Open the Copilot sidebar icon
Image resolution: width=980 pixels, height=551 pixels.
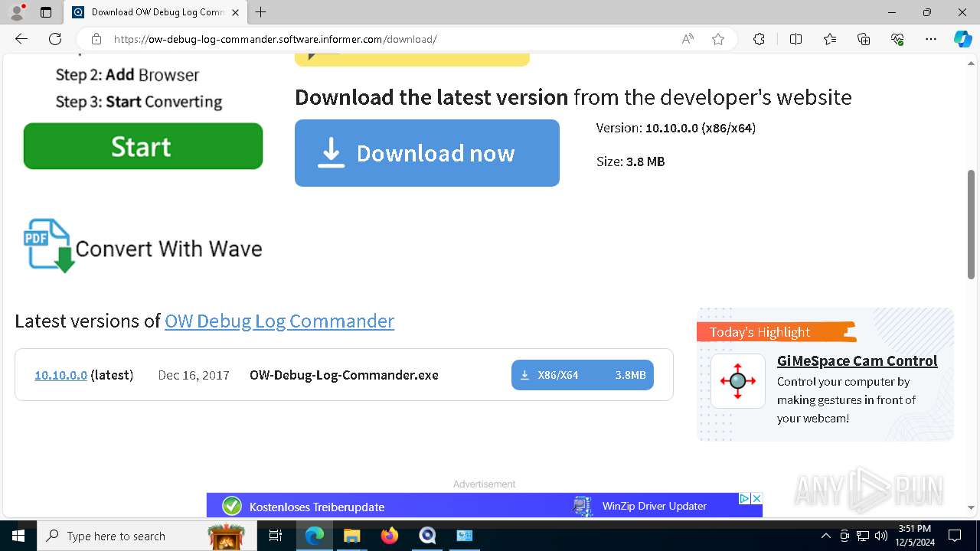pyautogui.click(x=962, y=39)
